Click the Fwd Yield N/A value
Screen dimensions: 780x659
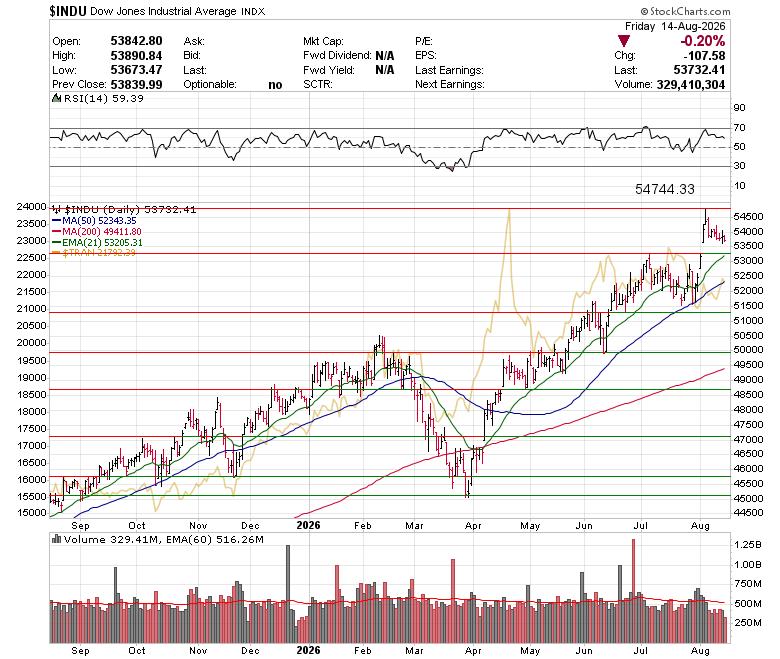pyautogui.click(x=385, y=70)
